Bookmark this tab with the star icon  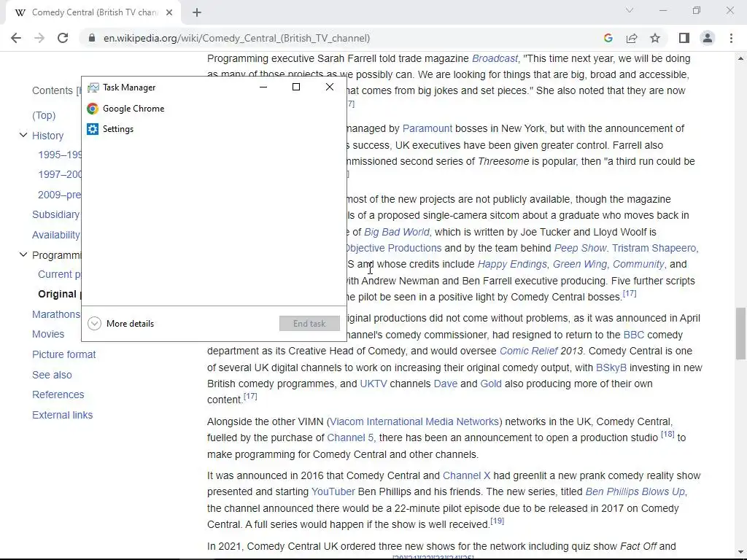coord(655,38)
